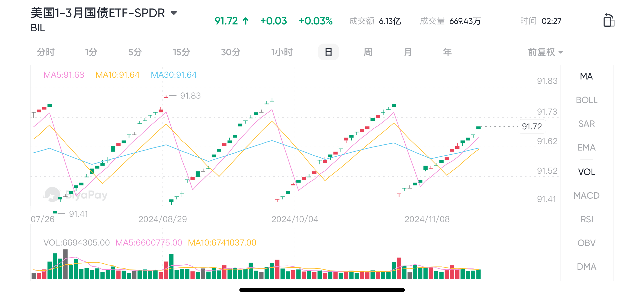Tap the volume MA10:6741037.00 label

pyautogui.click(x=222, y=243)
